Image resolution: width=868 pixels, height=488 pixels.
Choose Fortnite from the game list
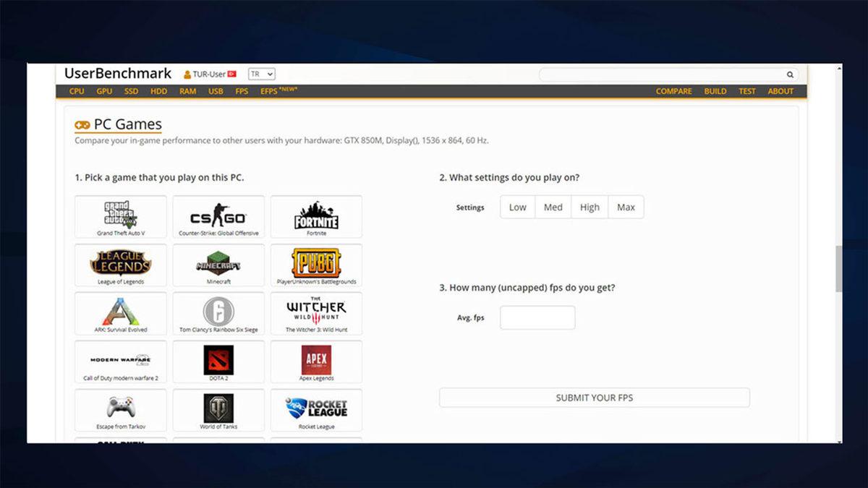point(316,217)
